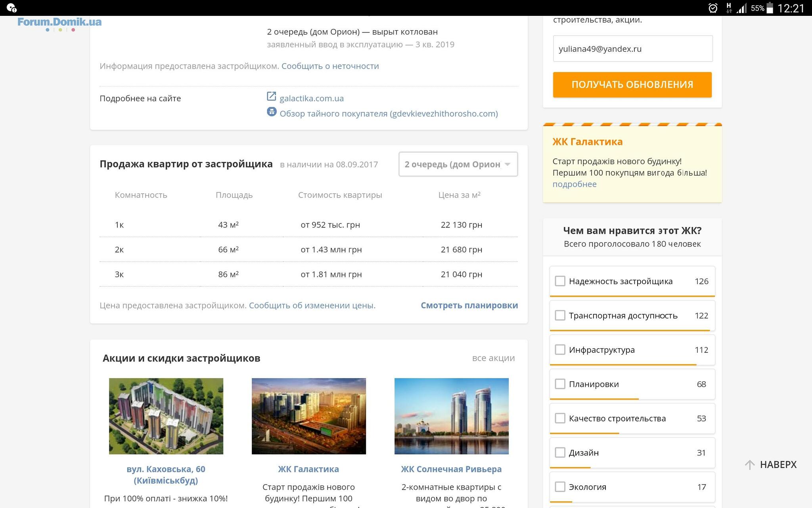Click the 2к row cost от 1.43 млн грн
Screen dimensions: 812x508
tap(331, 250)
